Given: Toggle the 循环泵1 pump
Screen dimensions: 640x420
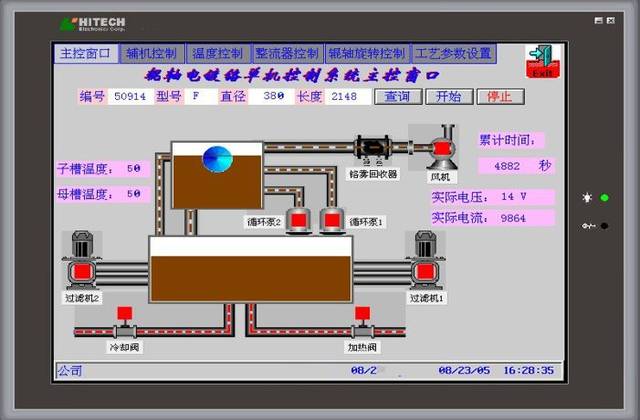Looking at the screenshot, I should (x=332, y=220).
